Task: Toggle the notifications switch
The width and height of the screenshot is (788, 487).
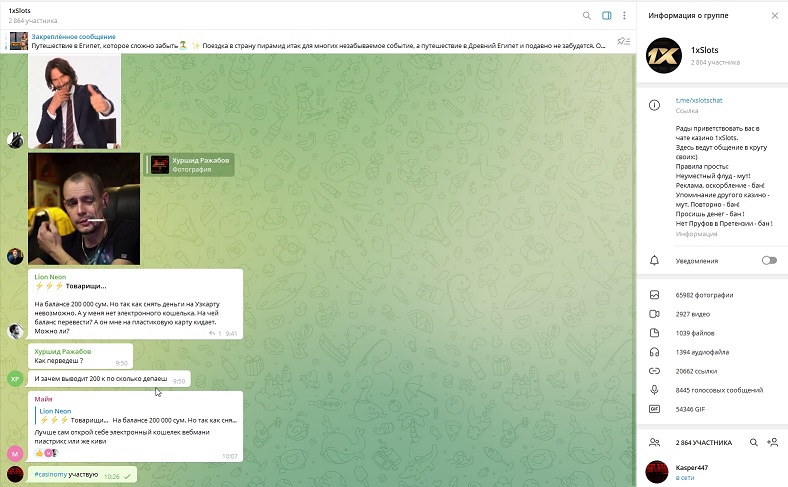Action: [769, 260]
